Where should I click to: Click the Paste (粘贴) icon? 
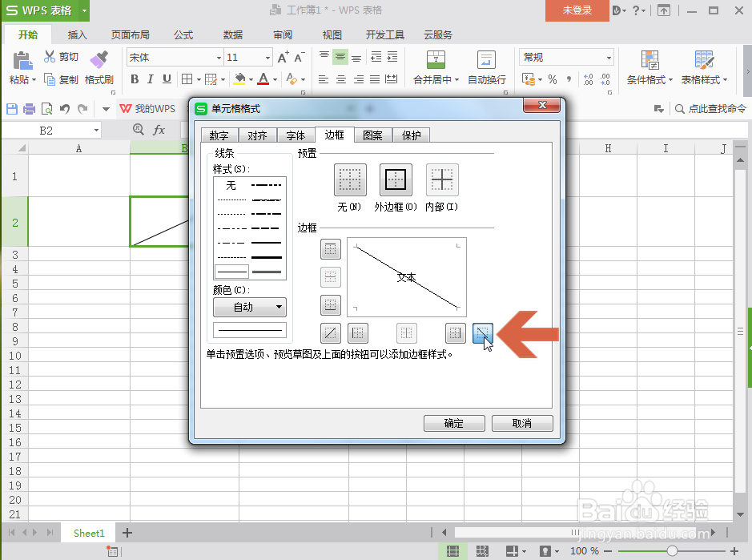pyautogui.click(x=22, y=61)
